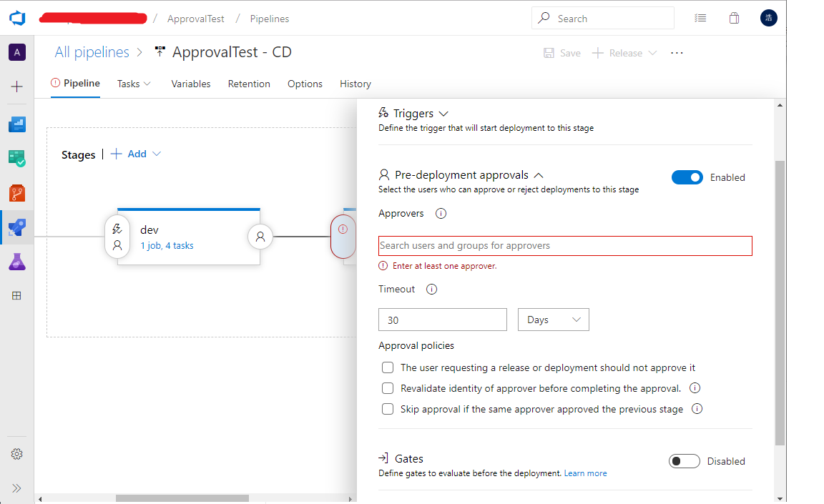Image resolution: width=824 pixels, height=504 pixels.
Task: Open Project settings gear icon
Action: point(17,454)
